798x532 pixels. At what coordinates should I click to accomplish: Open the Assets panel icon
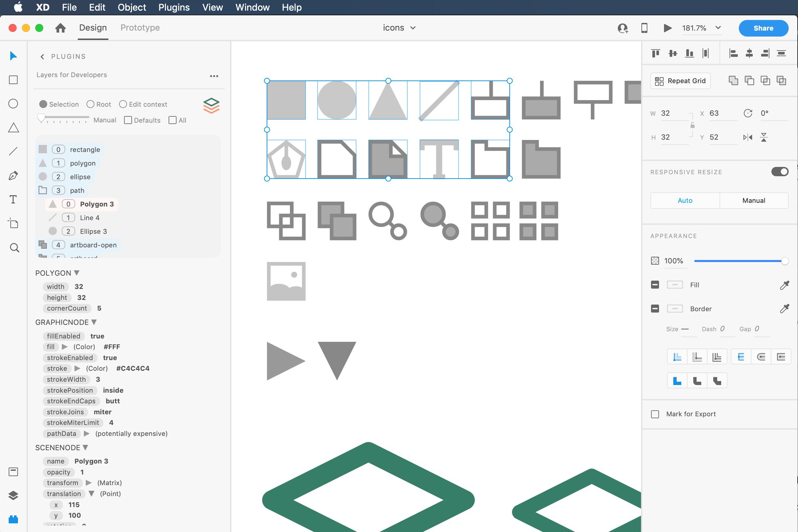13,471
